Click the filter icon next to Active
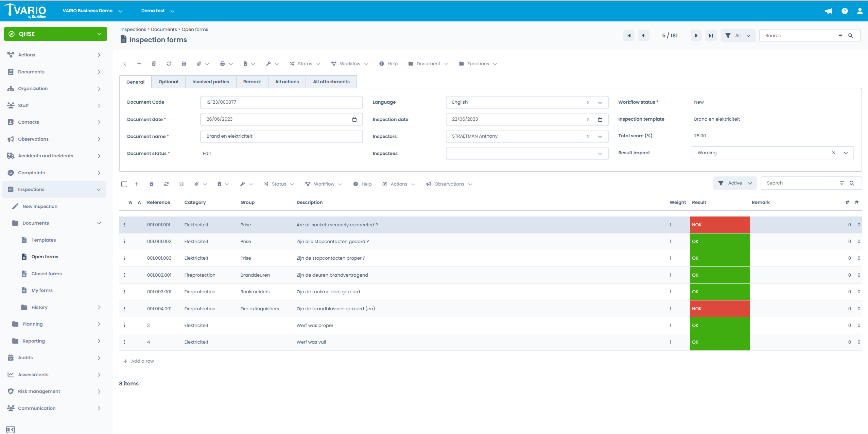Image resolution: width=868 pixels, height=434 pixels. click(x=721, y=183)
